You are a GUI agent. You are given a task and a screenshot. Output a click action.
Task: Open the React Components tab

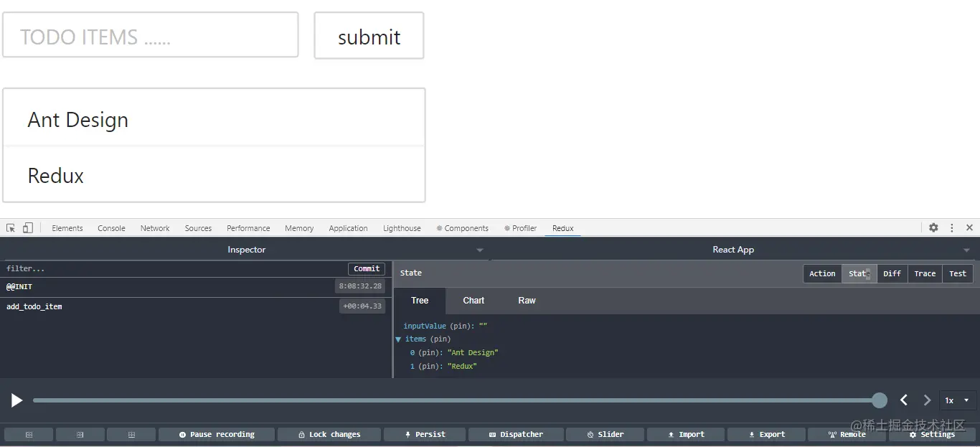(x=462, y=228)
